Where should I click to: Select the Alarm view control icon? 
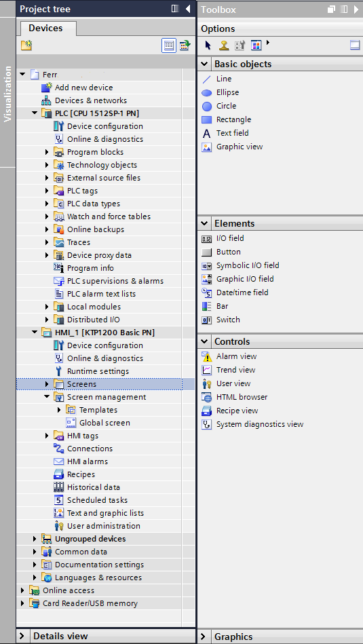pyautogui.click(x=206, y=356)
